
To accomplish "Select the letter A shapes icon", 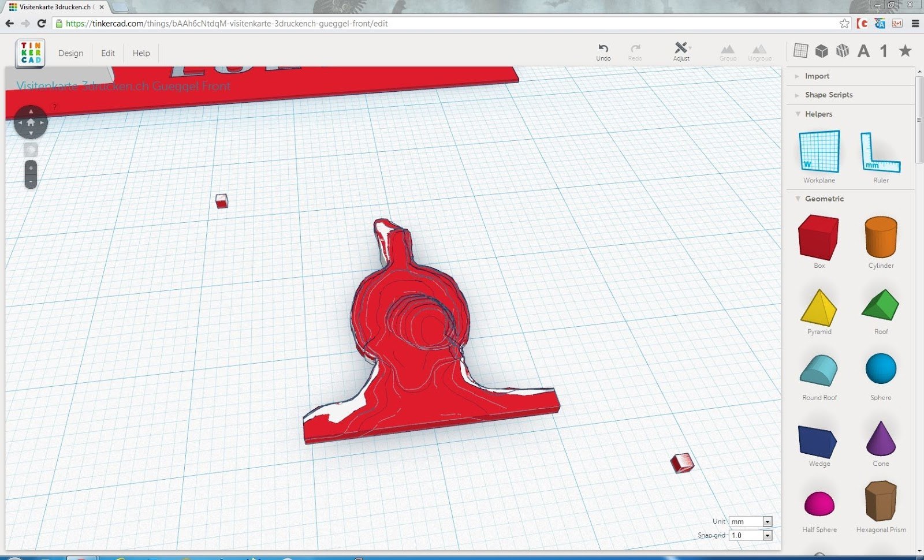I will coord(863,51).
